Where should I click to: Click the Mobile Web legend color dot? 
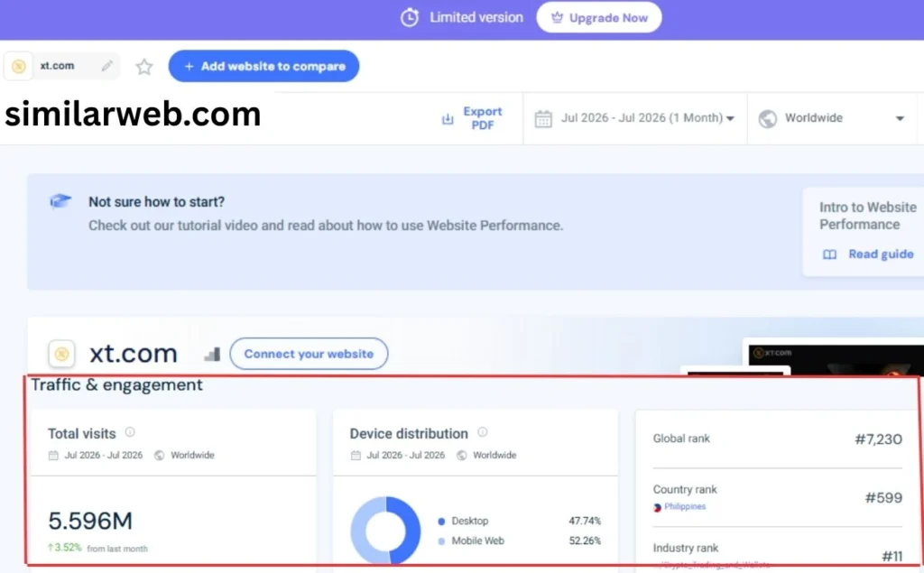coord(441,541)
